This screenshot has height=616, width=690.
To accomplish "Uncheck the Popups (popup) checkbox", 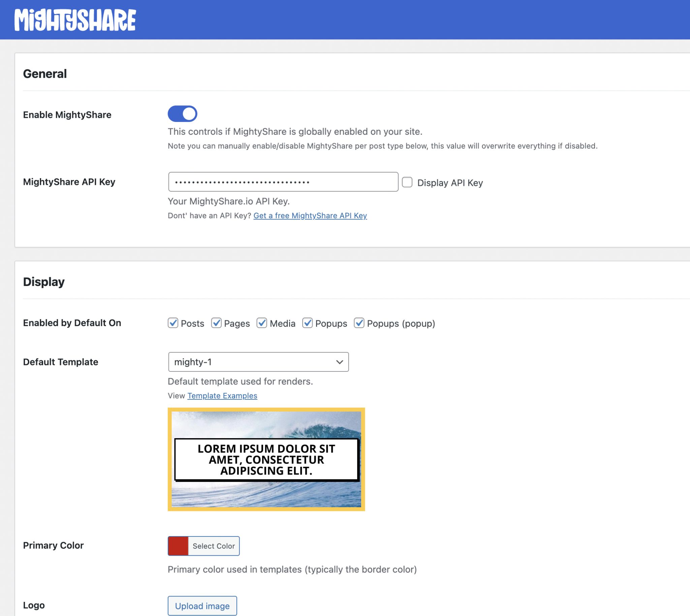I will (x=359, y=324).
